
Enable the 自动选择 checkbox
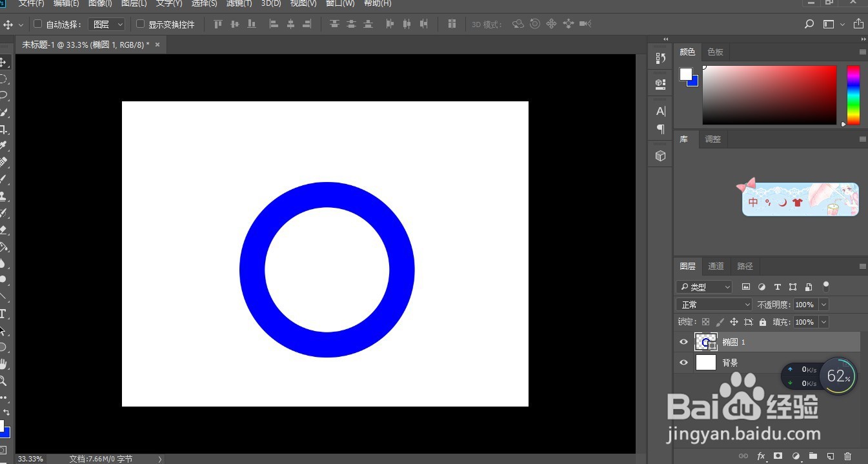pyautogui.click(x=37, y=24)
